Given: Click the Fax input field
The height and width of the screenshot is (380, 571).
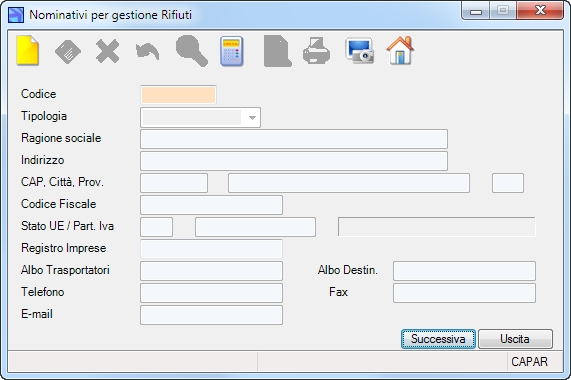Looking at the screenshot, I should tap(464, 293).
